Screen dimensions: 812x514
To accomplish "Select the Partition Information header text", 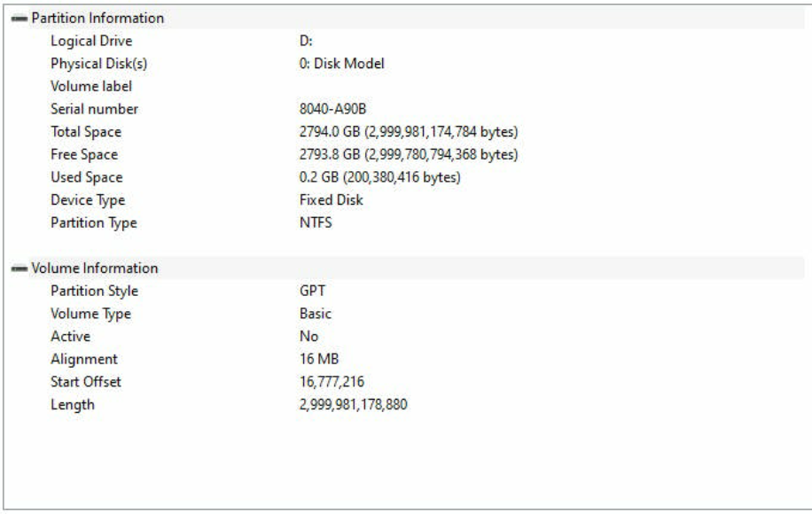I will (x=98, y=18).
